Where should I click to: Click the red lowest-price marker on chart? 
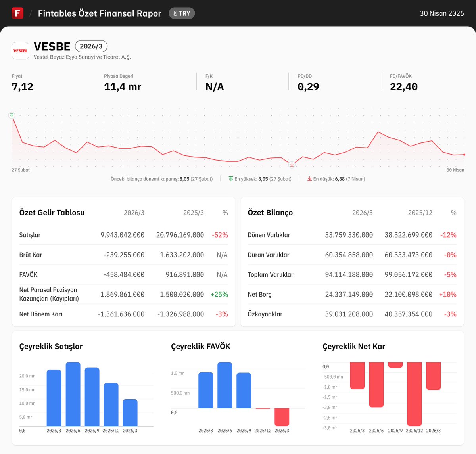coord(292,165)
